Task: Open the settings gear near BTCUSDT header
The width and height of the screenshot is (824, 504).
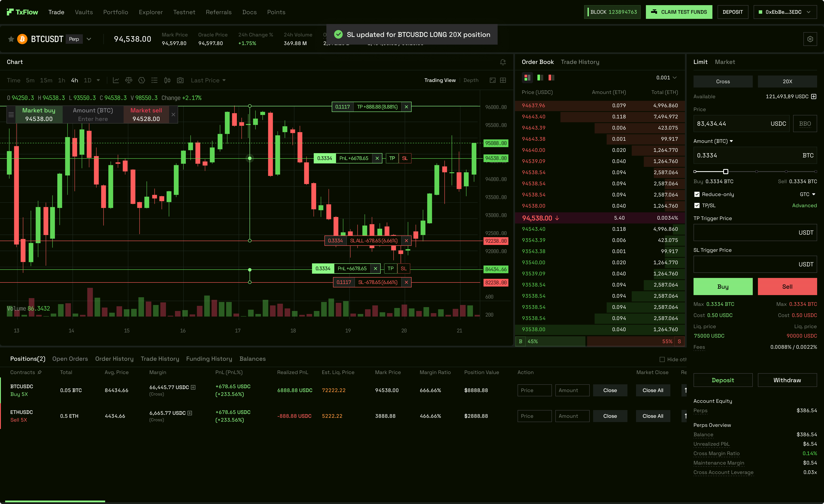Action: tap(810, 39)
